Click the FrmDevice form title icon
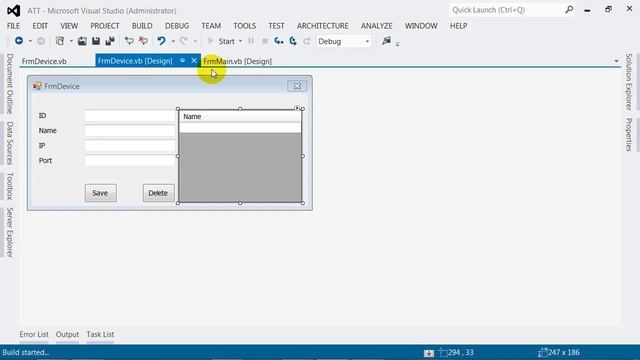This screenshot has width=640, height=360. click(37, 86)
